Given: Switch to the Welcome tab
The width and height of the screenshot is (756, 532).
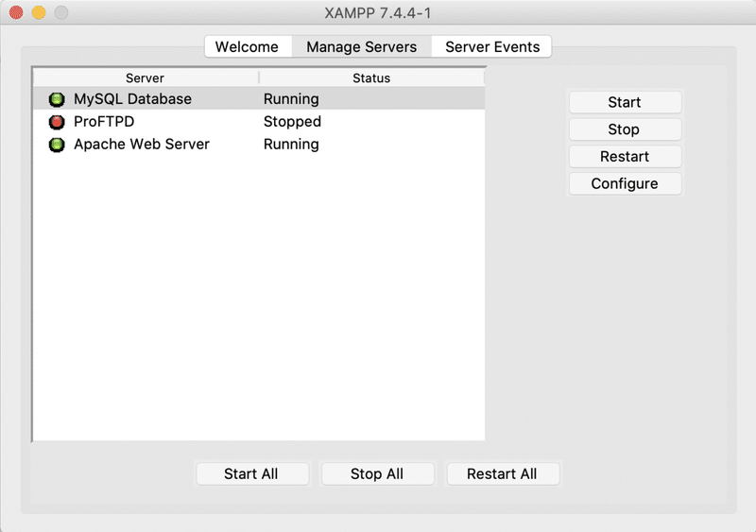Looking at the screenshot, I should [x=247, y=47].
